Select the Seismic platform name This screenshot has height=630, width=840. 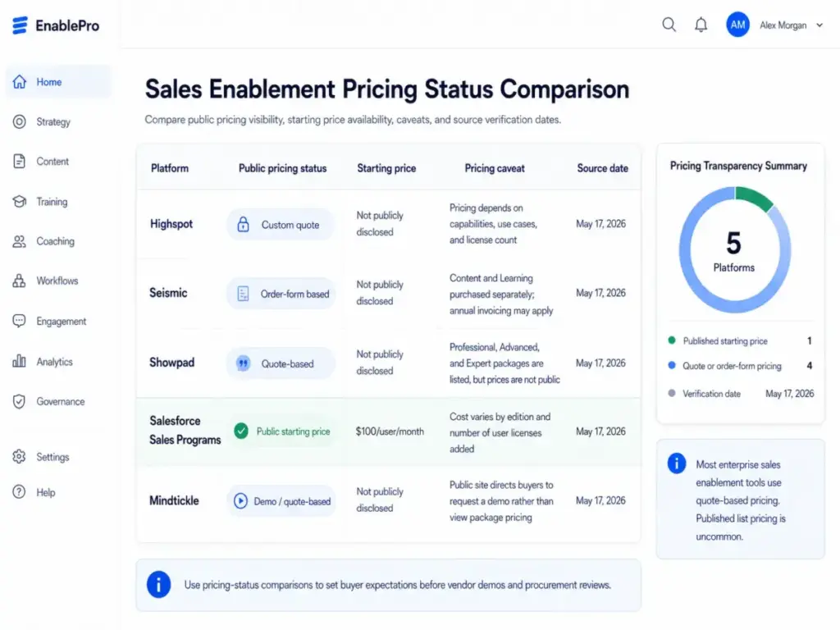tap(168, 293)
